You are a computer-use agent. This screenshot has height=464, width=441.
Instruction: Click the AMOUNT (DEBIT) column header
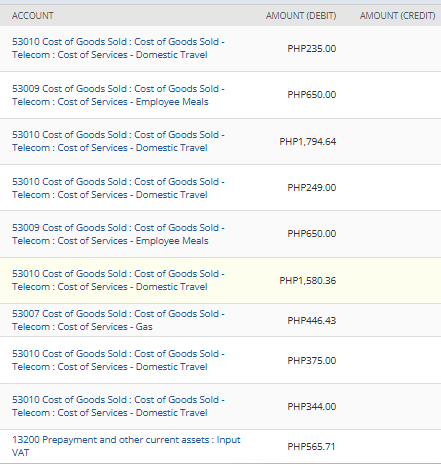click(301, 16)
